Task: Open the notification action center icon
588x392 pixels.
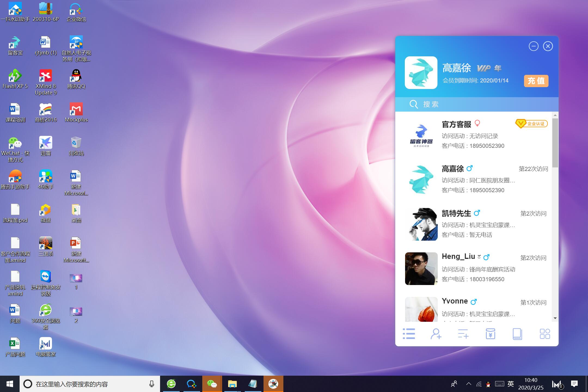Action: 574,384
